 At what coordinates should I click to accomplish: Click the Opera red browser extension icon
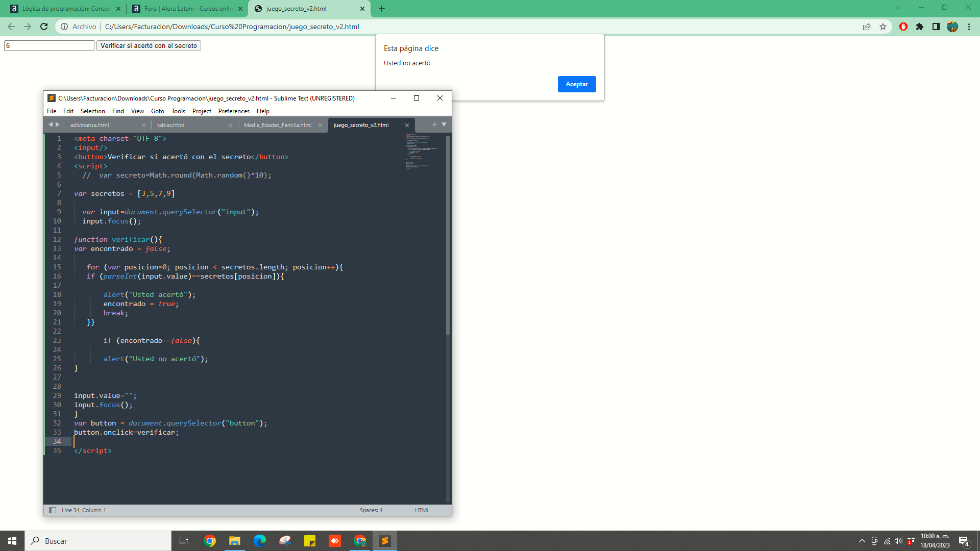pyautogui.click(x=903, y=27)
